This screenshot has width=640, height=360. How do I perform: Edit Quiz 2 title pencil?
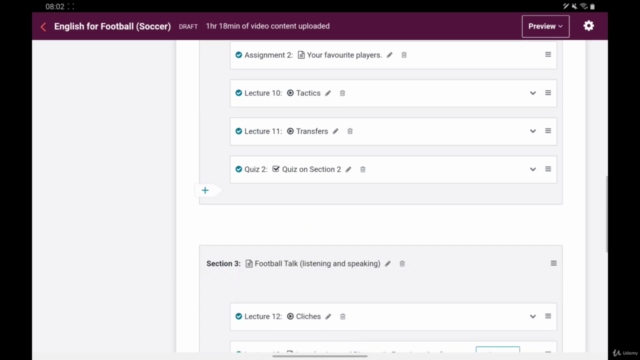(x=349, y=169)
